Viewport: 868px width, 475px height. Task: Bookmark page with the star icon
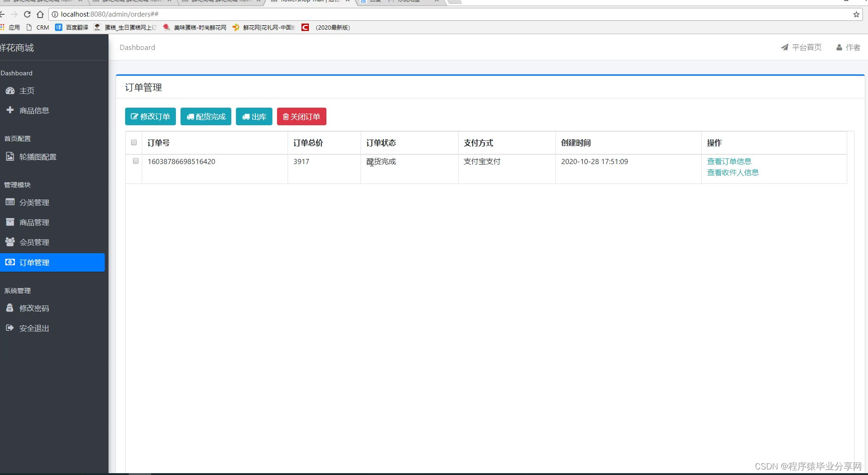tap(856, 14)
